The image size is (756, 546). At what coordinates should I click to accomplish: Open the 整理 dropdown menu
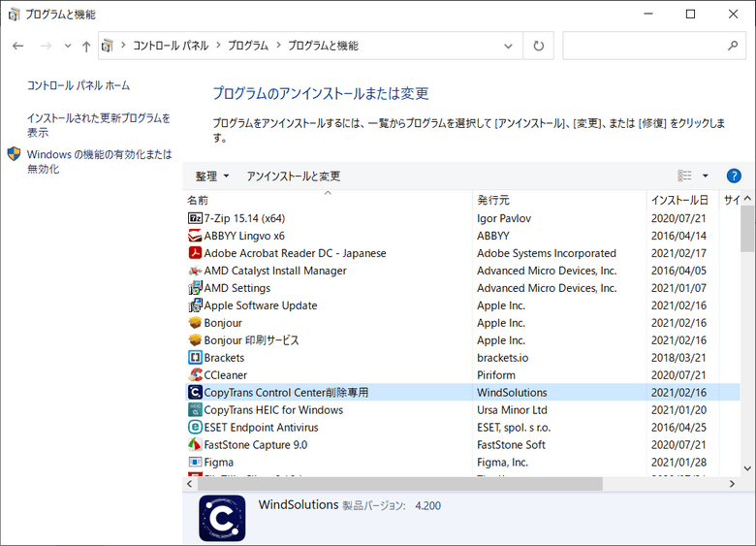212,177
